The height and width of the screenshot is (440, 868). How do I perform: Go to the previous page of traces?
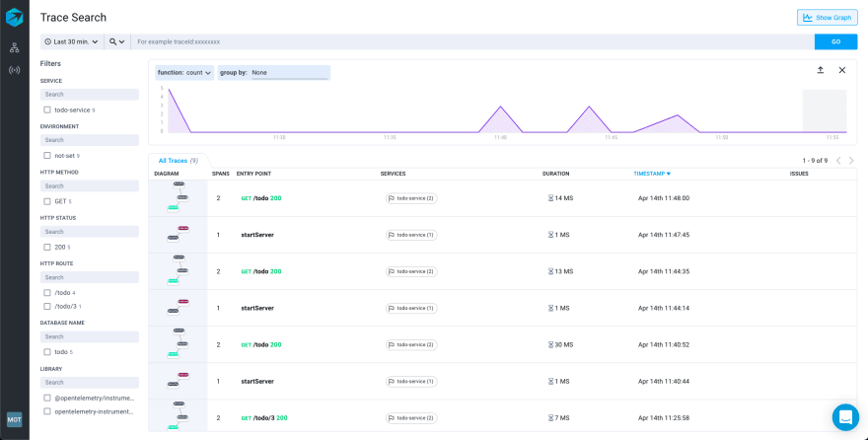pyautogui.click(x=838, y=161)
